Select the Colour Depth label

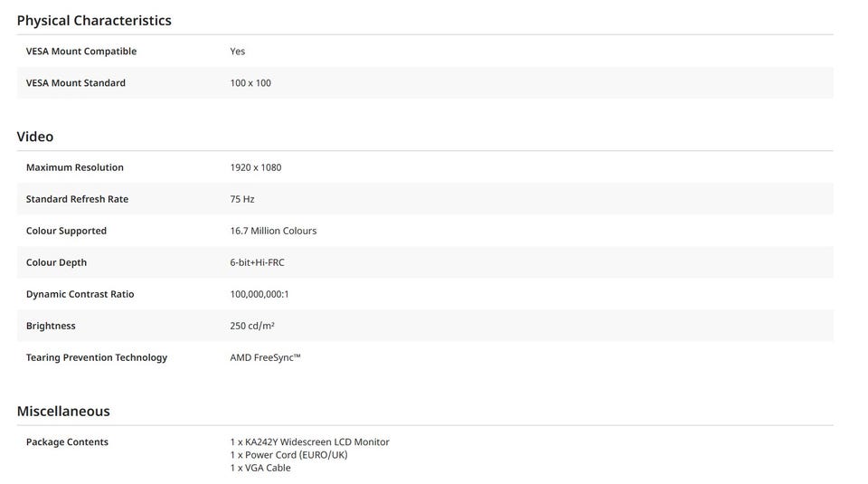click(56, 262)
